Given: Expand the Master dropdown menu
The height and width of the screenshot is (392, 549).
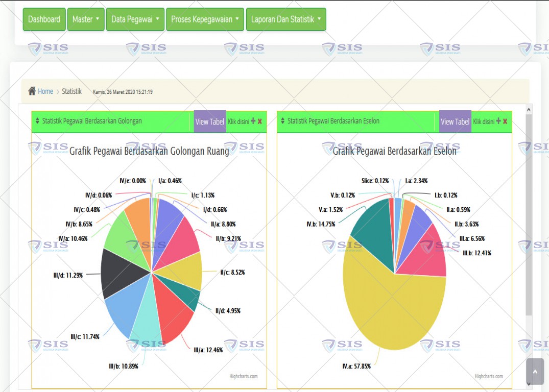Looking at the screenshot, I should click(x=86, y=19).
